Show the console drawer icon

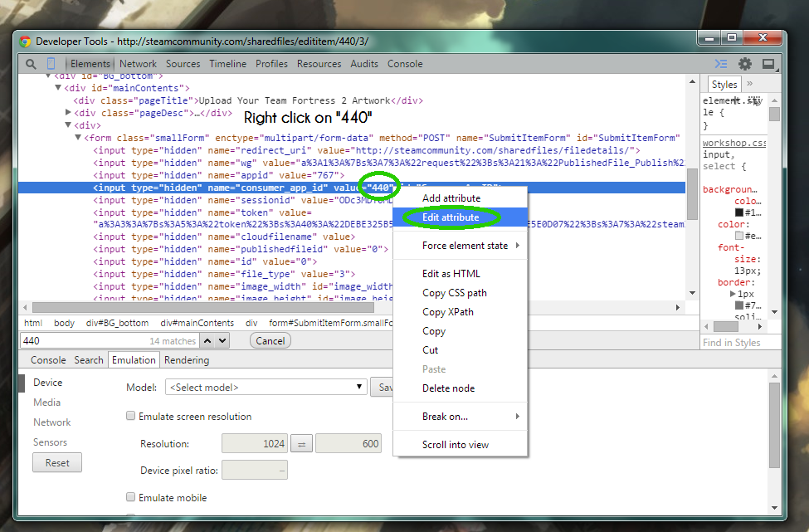tap(721, 64)
